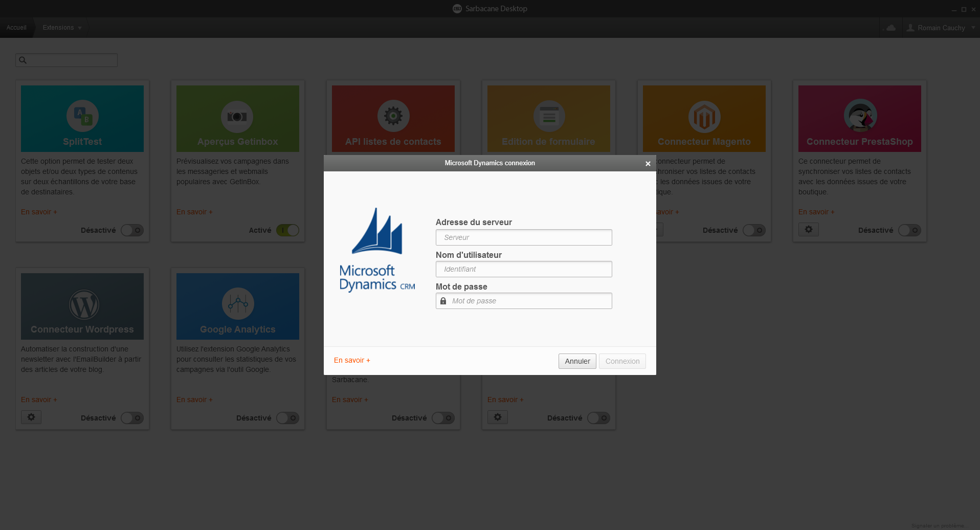This screenshot has height=530, width=980.
Task: Click the Microsoft Dynamics CRM logo
Action: click(x=377, y=250)
